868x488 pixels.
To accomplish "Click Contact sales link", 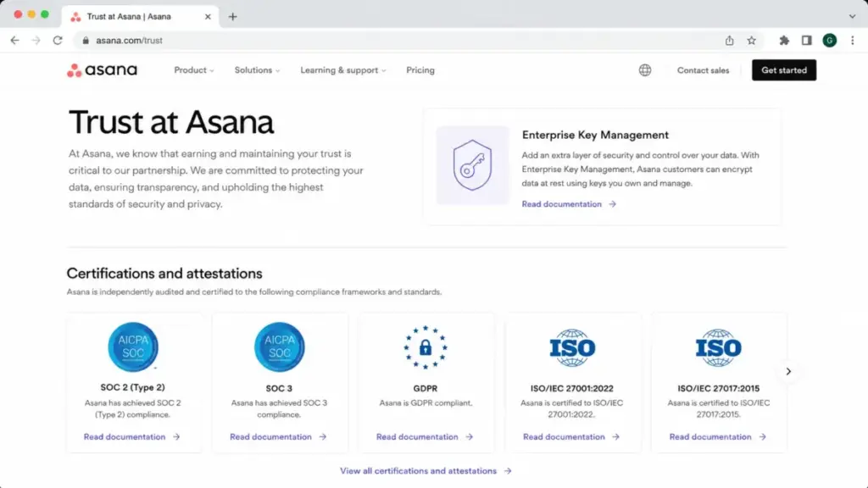I will [703, 70].
